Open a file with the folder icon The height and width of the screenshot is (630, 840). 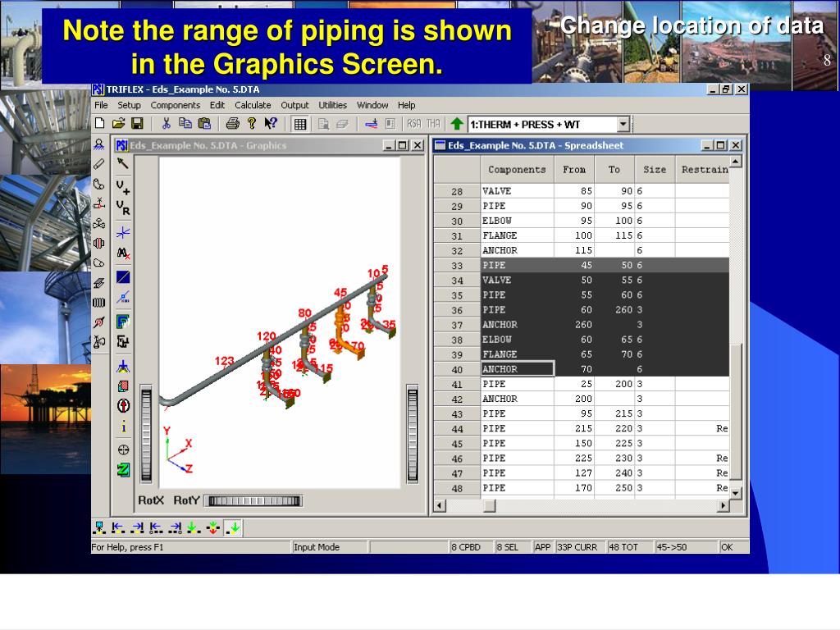click(x=118, y=124)
